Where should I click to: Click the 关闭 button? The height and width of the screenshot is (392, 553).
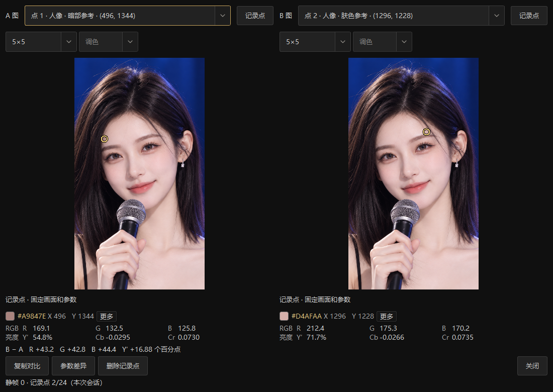pyautogui.click(x=532, y=366)
